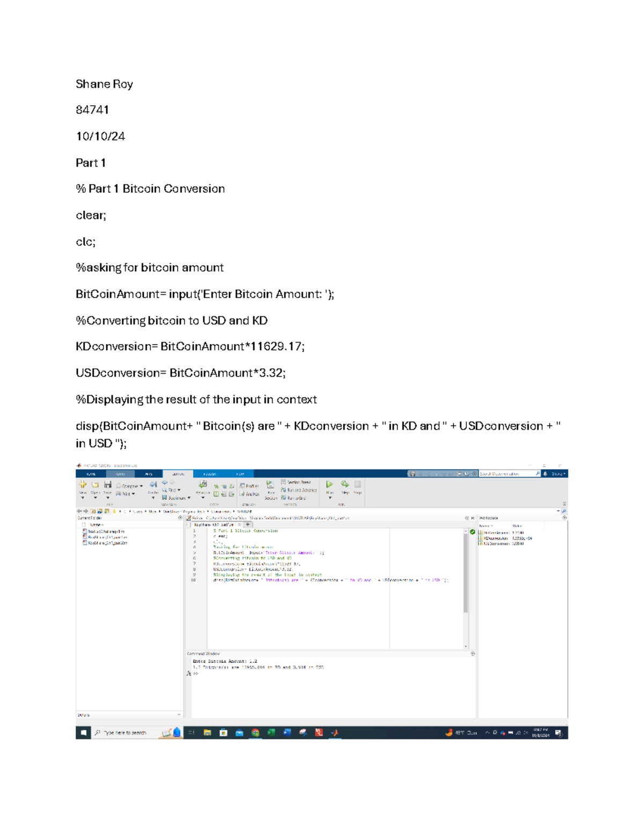
Task: Click the green check code status indicator
Action: tap(472, 532)
